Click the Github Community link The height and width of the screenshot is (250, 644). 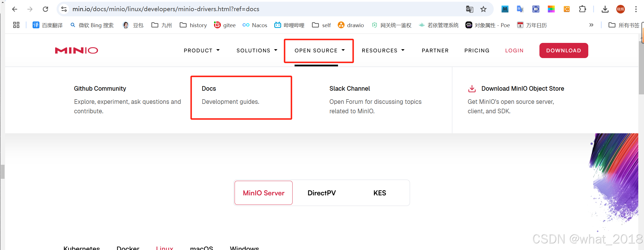click(100, 89)
